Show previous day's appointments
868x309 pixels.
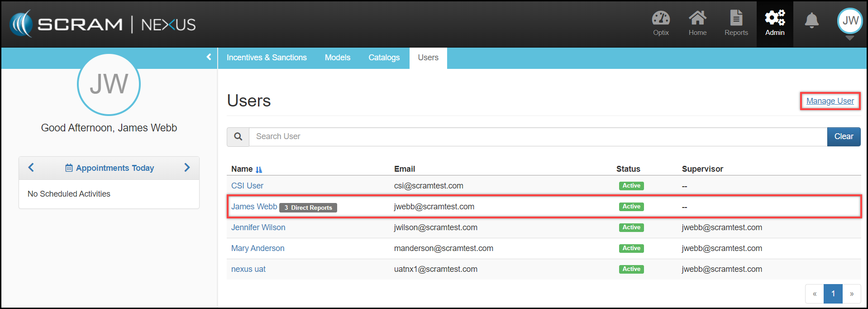31,168
